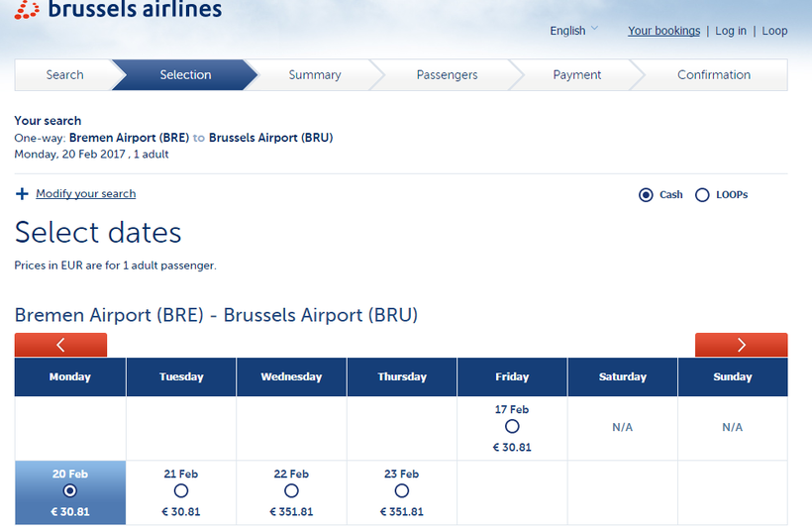Click the Loop link in header
812x531 pixels.
click(774, 31)
